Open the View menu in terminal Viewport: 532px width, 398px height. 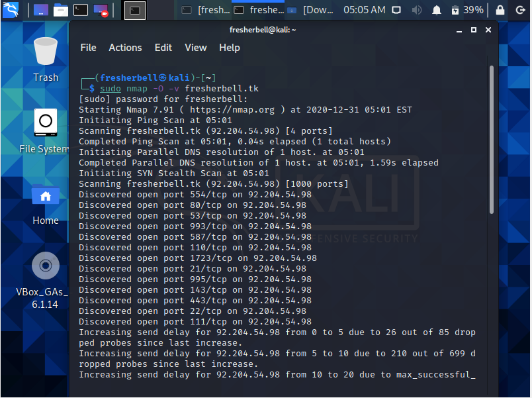195,48
